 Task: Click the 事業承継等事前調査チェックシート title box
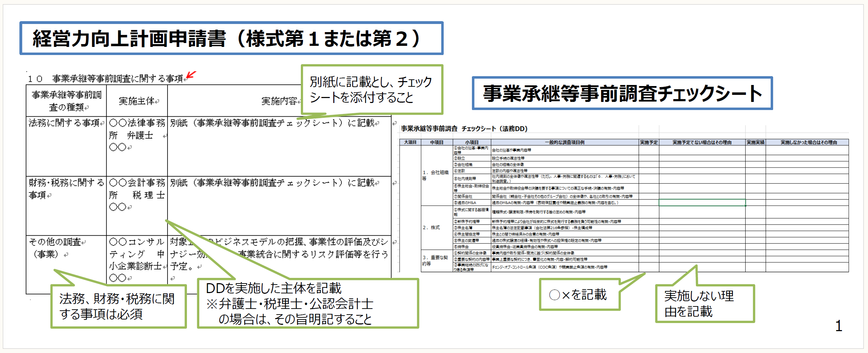(x=622, y=93)
